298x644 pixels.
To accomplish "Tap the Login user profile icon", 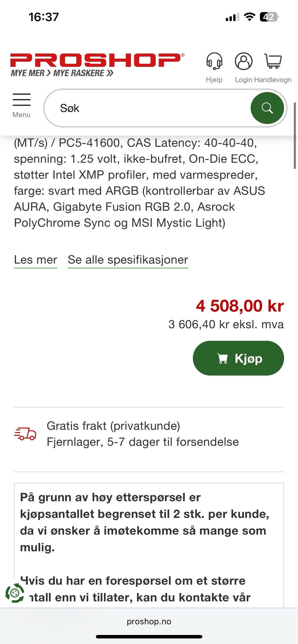I will [243, 61].
